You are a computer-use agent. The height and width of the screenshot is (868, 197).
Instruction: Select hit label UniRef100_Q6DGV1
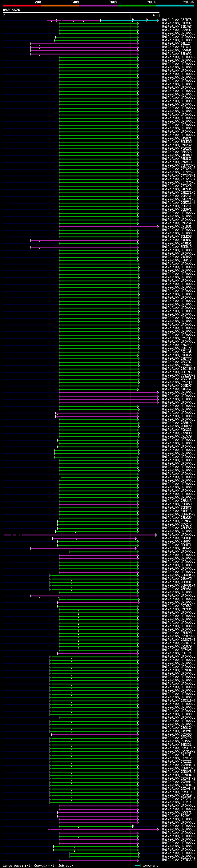[177, 210]
